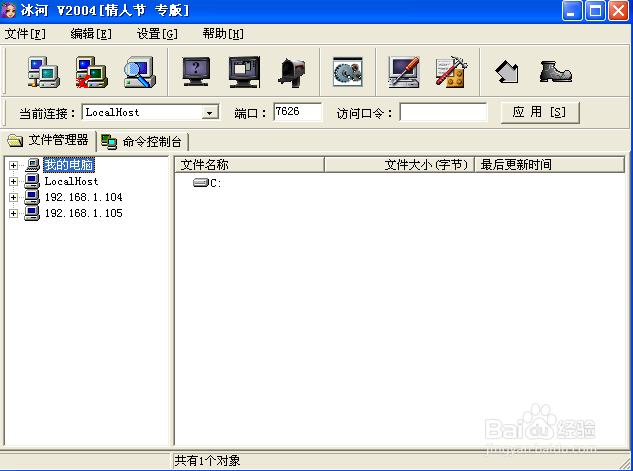633x471 pixels.
Task: Click the 192.168.1.104 computer icon
Action: click(32, 197)
